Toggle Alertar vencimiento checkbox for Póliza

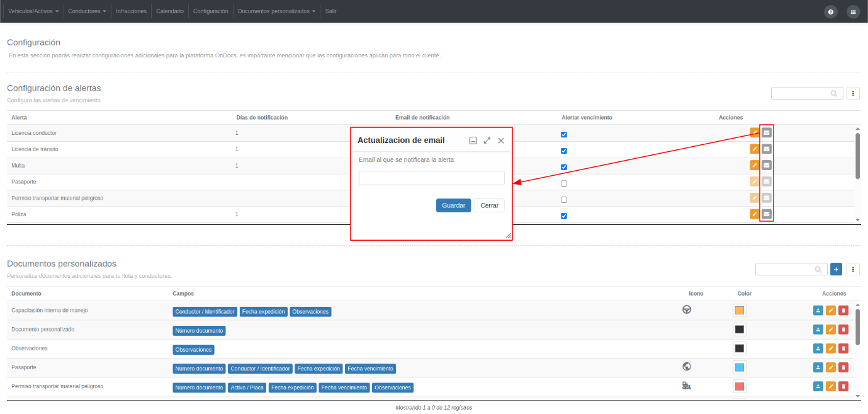564,216
